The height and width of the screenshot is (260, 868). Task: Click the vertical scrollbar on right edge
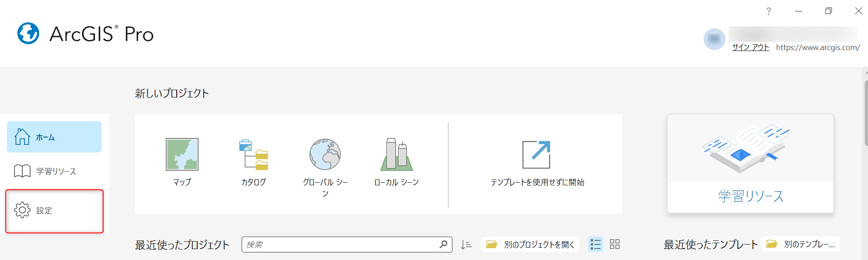(865, 114)
